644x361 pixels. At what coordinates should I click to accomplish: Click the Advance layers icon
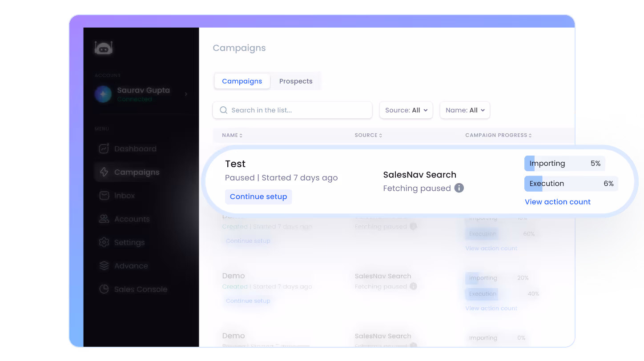(104, 266)
